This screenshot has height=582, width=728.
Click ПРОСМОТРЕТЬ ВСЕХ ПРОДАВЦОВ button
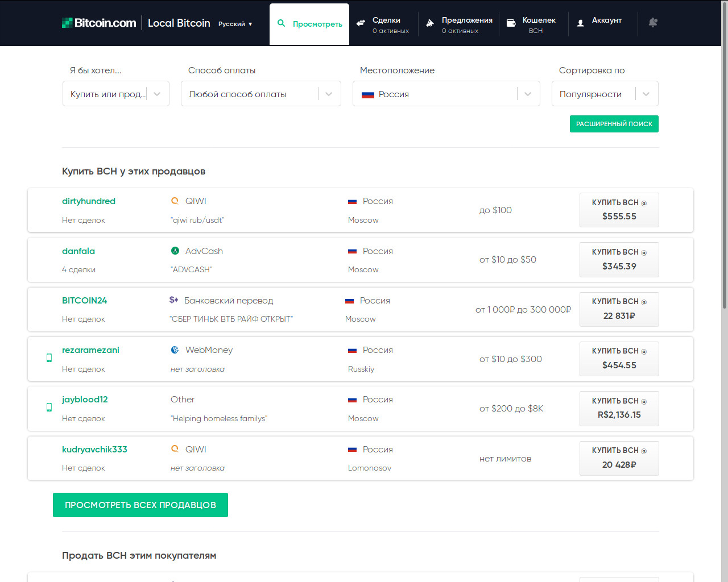point(140,505)
